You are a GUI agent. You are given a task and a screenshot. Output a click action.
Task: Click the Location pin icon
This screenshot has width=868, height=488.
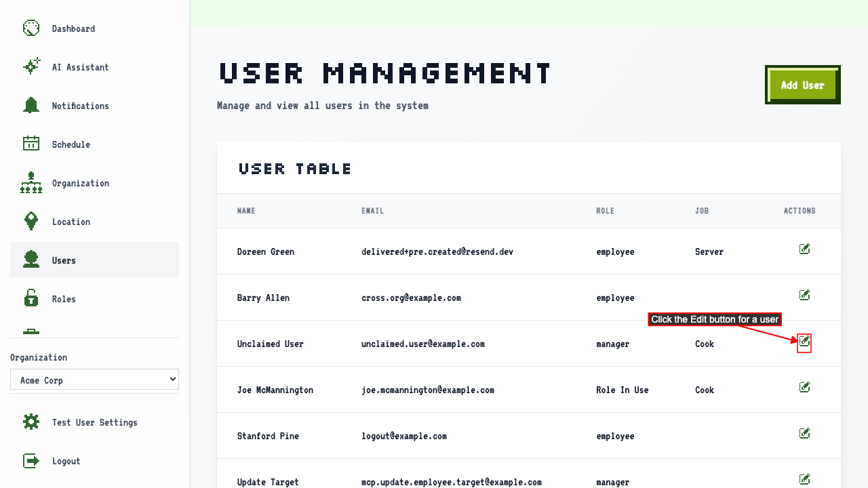click(x=31, y=222)
